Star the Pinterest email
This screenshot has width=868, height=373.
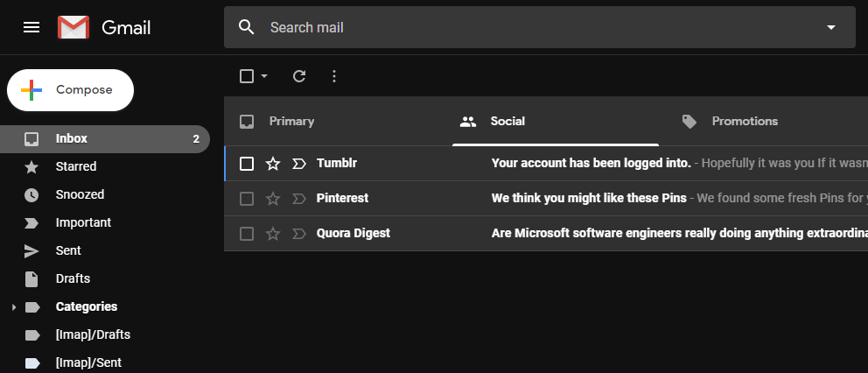point(273,199)
